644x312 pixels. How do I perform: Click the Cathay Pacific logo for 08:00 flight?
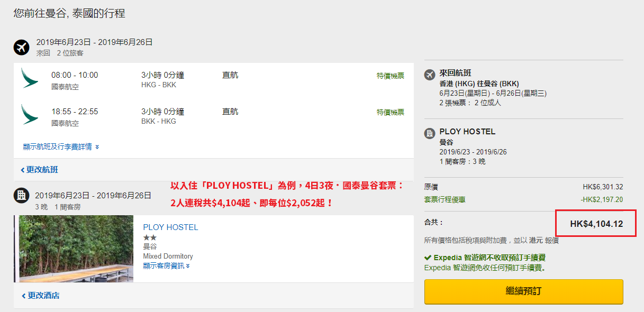(x=30, y=78)
